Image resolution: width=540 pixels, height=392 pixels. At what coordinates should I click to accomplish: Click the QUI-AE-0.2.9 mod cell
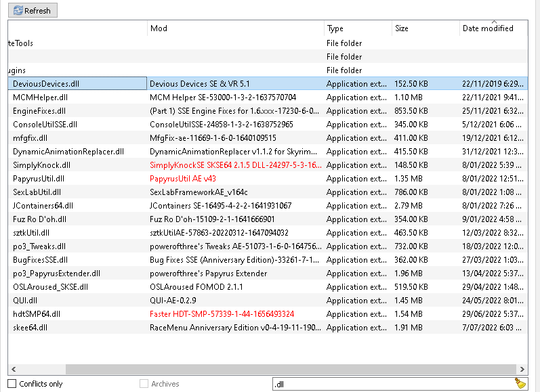pos(173,301)
